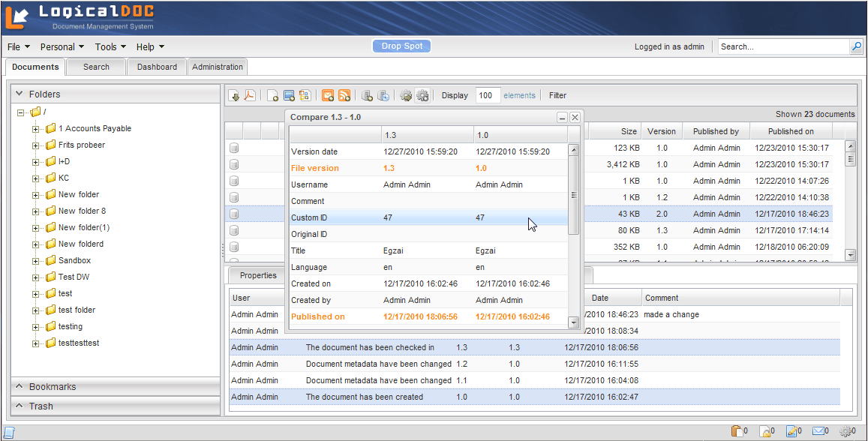Minimize the Compare 1.3 - 1.0 dialog

[x=562, y=117]
